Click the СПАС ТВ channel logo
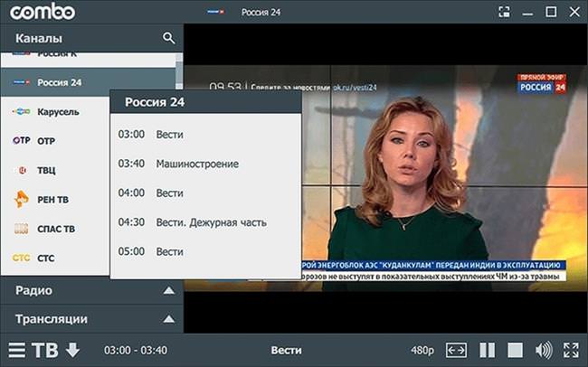 [x=21, y=229]
